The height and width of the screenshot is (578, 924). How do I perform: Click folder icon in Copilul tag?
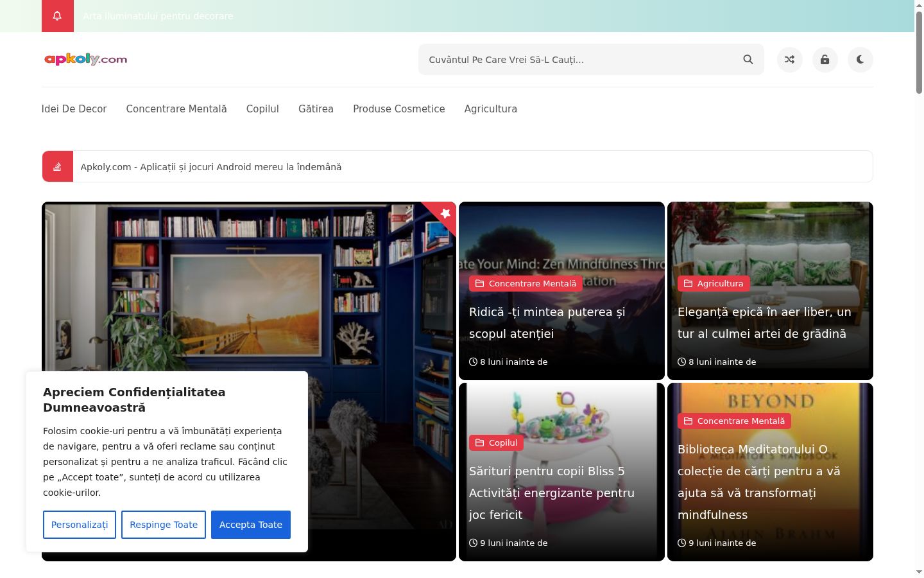479,443
